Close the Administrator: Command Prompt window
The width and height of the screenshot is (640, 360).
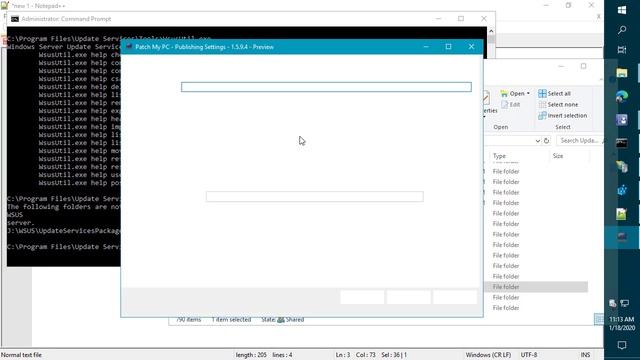(x=484, y=19)
